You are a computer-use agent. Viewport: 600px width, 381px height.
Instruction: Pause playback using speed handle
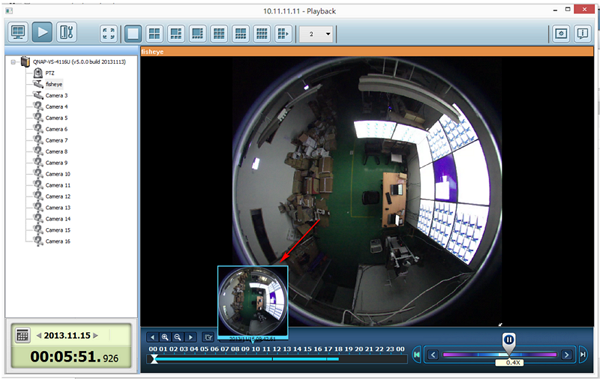coord(509,341)
